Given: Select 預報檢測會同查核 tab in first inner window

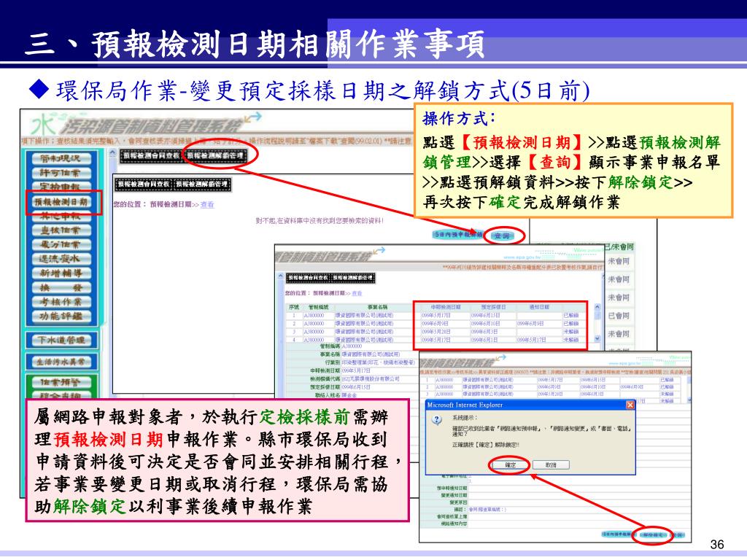Looking at the screenshot, I should (x=145, y=184).
